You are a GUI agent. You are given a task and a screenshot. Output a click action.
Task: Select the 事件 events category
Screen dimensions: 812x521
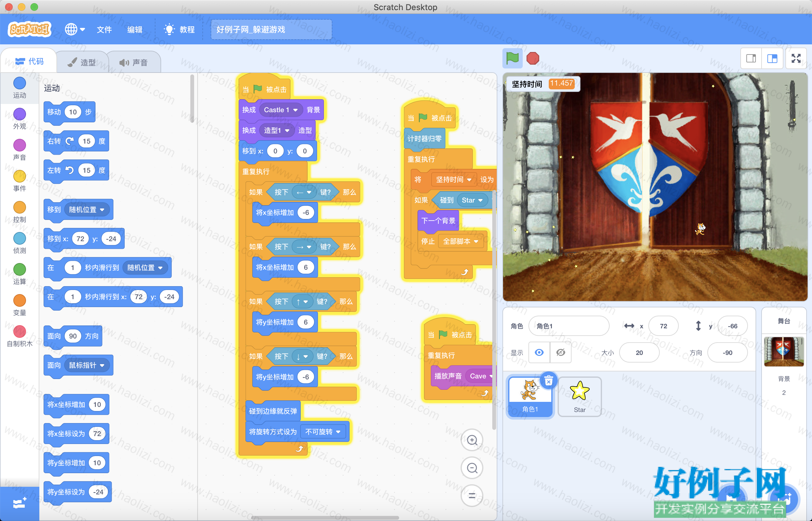click(x=19, y=181)
